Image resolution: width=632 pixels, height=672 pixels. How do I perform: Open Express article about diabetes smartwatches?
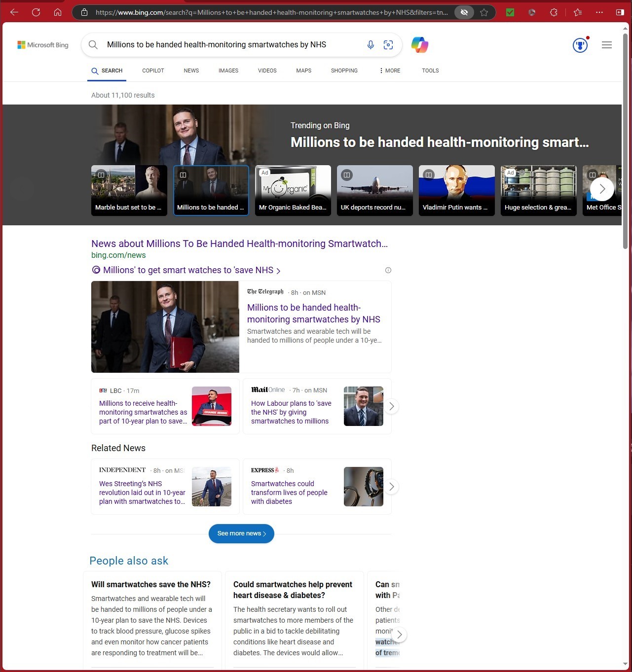(289, 493)
